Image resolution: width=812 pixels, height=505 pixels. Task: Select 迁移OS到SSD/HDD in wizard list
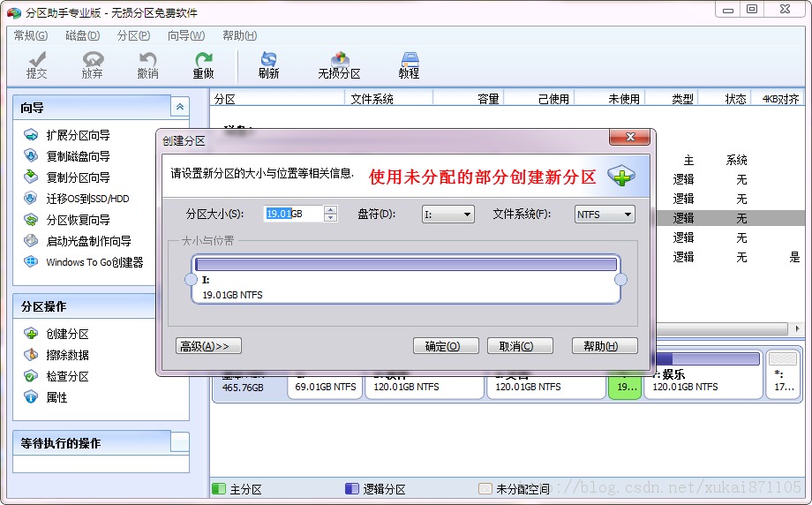(x=87, y=199)
